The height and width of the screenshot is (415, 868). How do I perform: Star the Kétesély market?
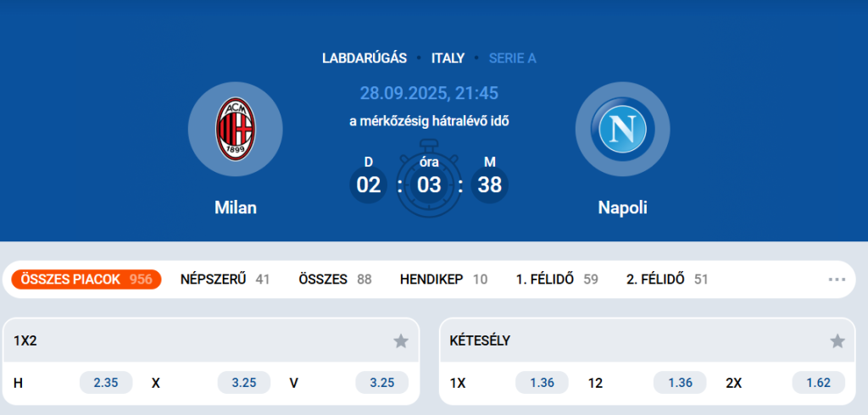pyautogui.click(x=837, y=341)
